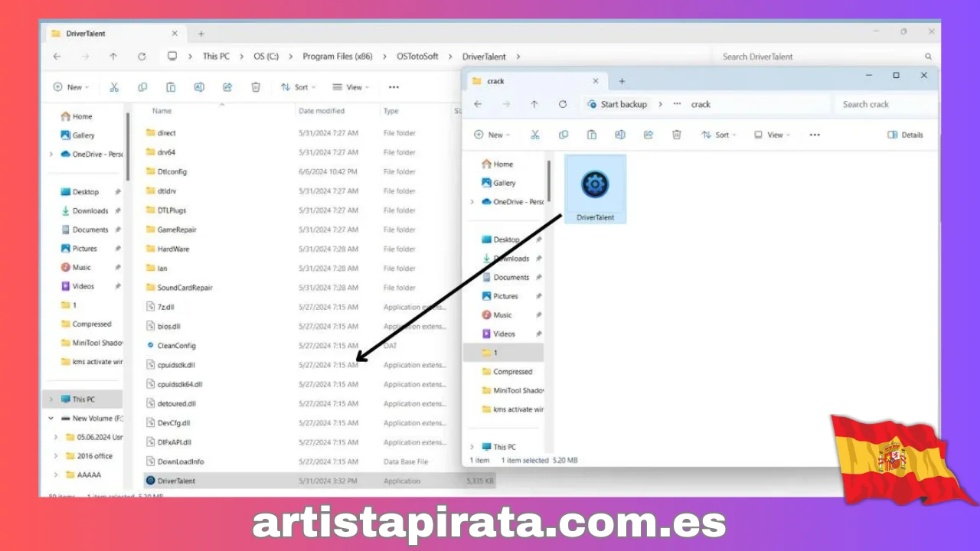This screenshot has height=551, width=980.
Task: Open See more options in crack toolbar
Action: pyautogui.click(x=815, y=135)
